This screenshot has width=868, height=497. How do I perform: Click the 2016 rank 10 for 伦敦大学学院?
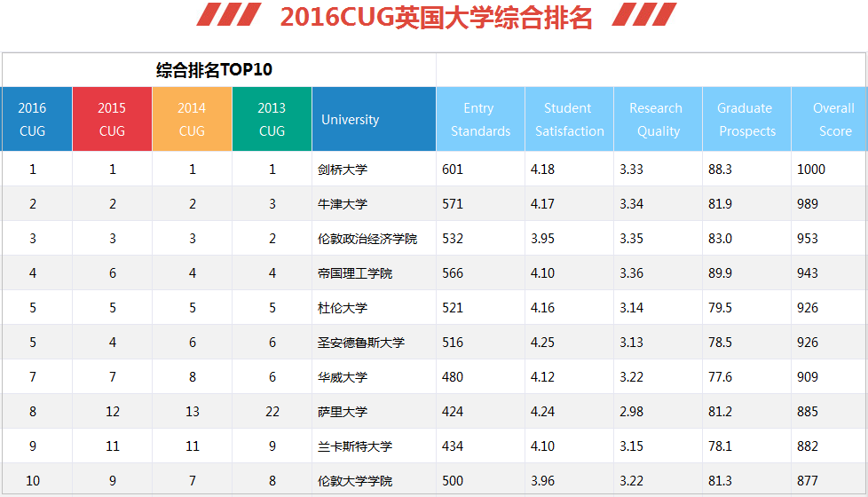point(33,480)
